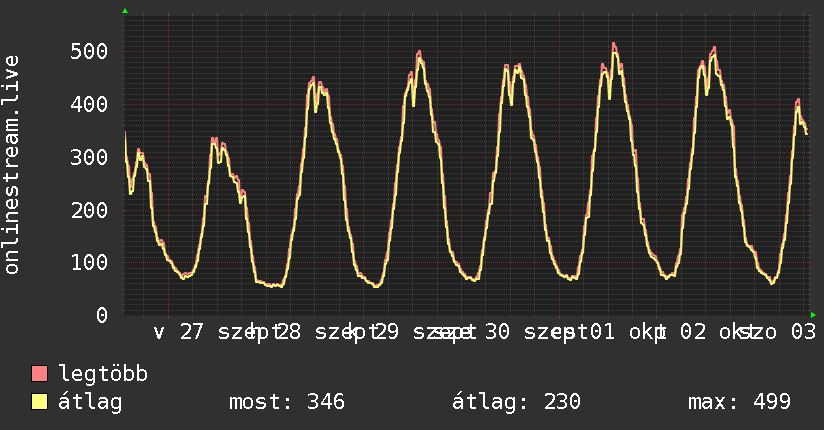Image resolution: width=824 pixels, height=430 pixels.
Task: Click the y-axis label 100
Action: pos(89,262)
